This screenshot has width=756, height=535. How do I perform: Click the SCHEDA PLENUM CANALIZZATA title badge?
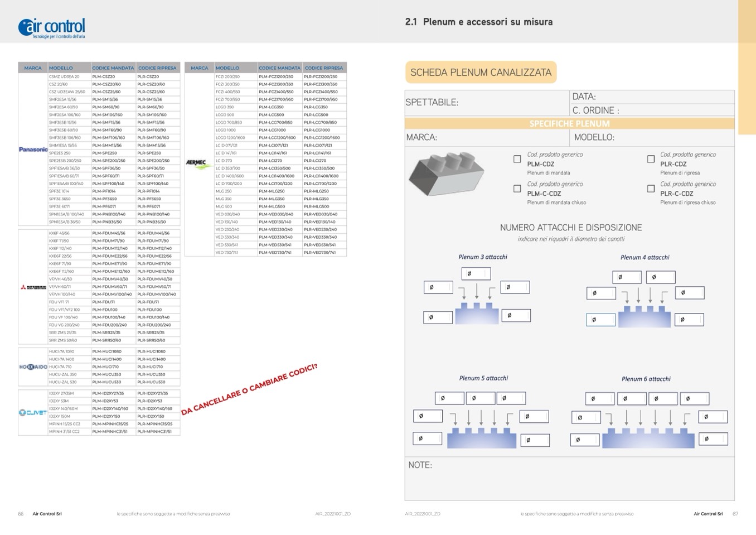click(481, 73)
